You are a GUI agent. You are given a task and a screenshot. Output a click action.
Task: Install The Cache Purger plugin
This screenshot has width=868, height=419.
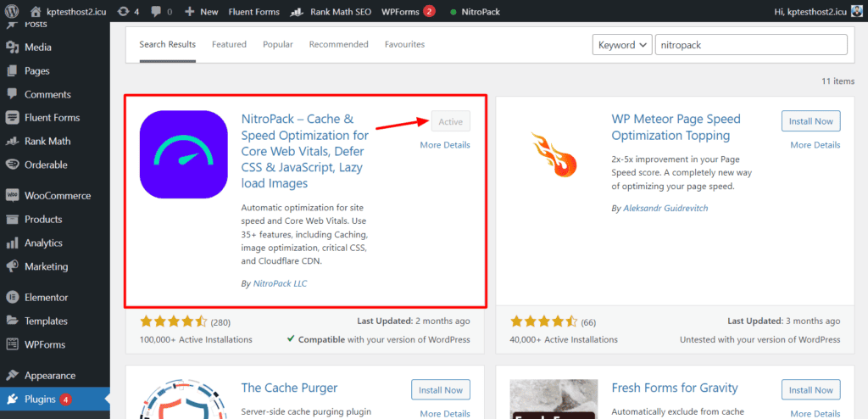441,390
